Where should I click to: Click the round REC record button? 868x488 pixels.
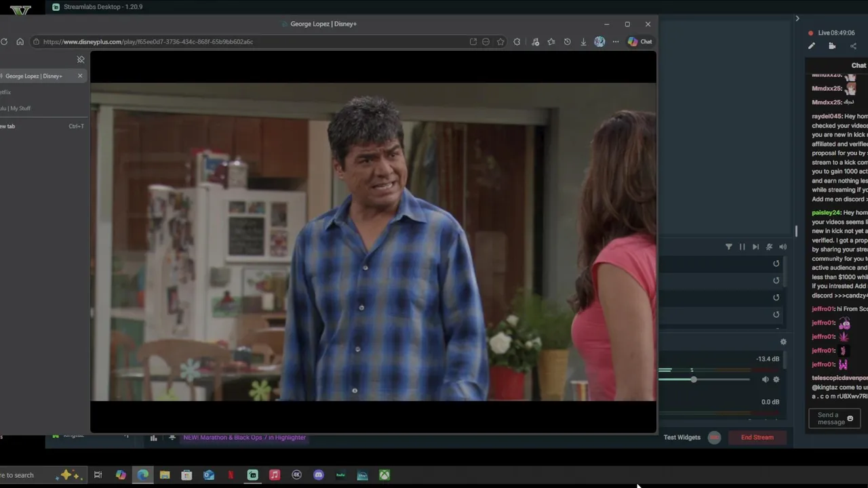(714, 437)
